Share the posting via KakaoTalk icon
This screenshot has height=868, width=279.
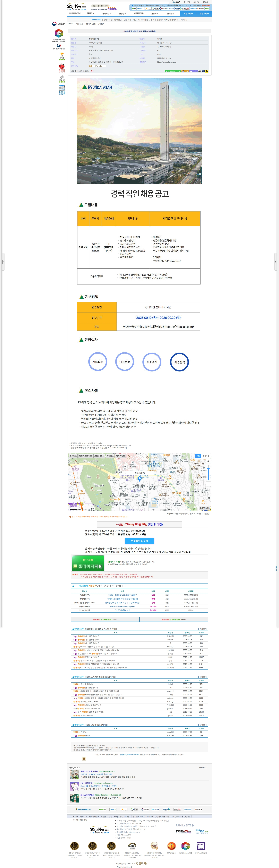pos(206,71)
